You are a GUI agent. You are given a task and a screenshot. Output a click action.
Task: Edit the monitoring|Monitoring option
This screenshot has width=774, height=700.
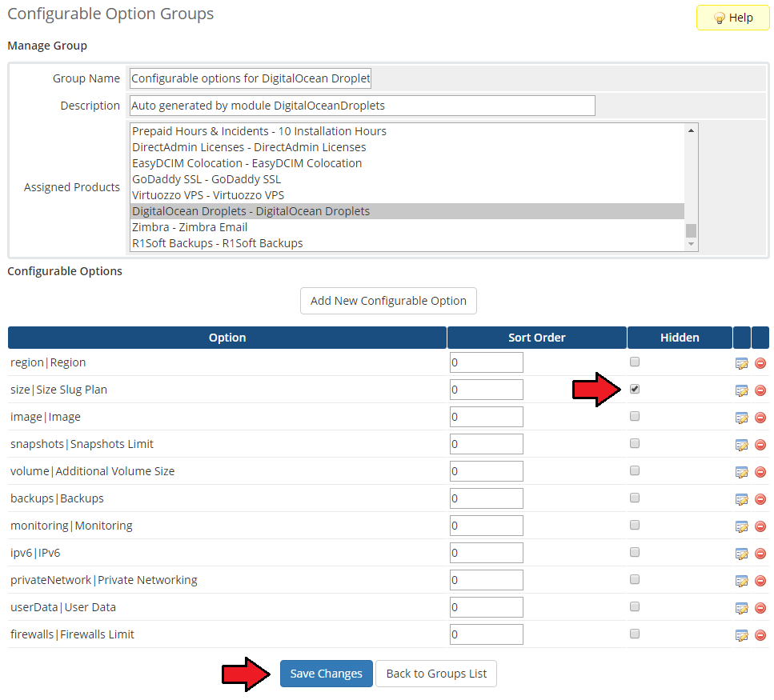pyautogui.click(x=741, y=526)
